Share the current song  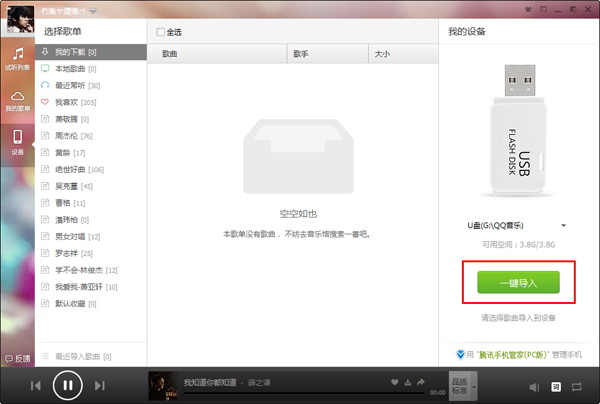click(x=421, y=382)
